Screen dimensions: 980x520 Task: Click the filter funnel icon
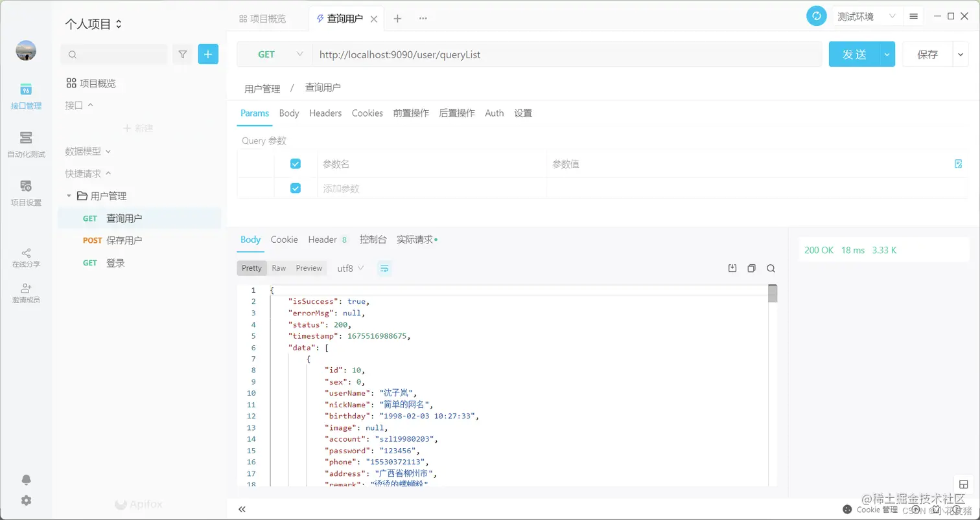pos(183,54)
